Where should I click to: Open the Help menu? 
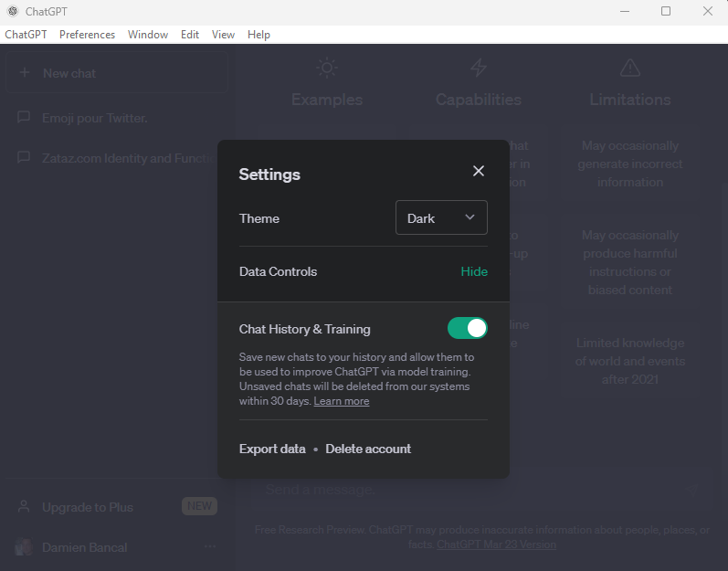(258, 35)
